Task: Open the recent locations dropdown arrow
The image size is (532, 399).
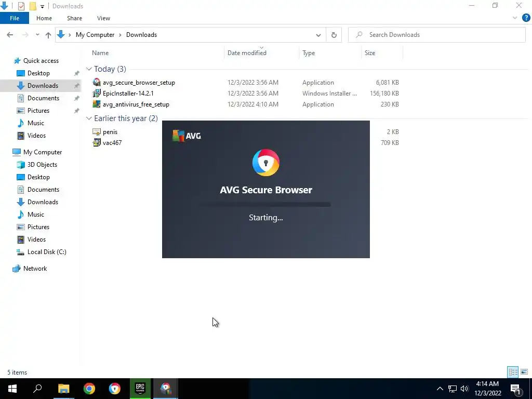Action: pos(37,35)
